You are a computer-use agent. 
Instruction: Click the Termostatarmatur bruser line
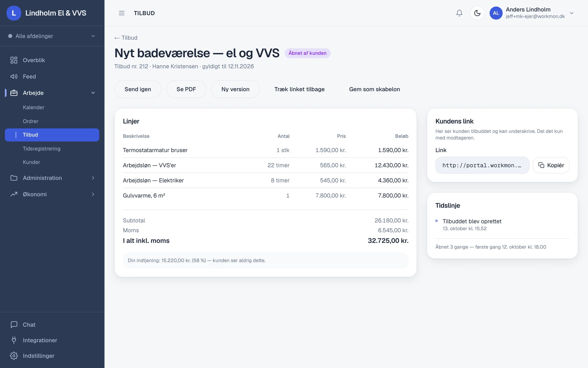pyautogui.click(x=266, y=150)
